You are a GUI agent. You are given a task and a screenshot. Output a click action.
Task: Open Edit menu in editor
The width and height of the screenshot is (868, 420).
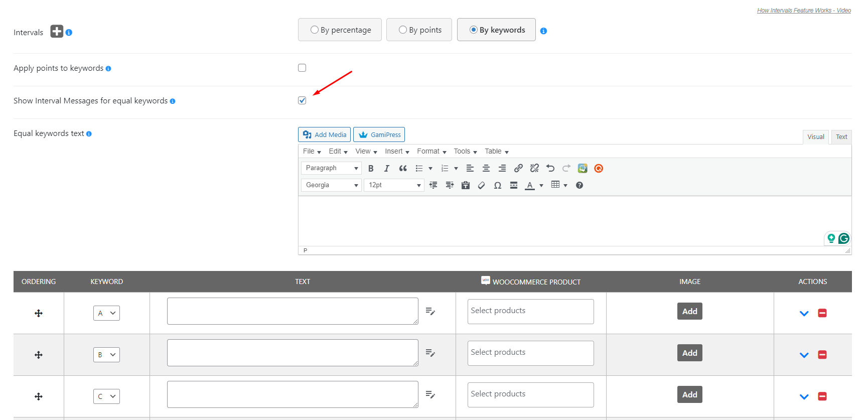[x=338, y=152]
